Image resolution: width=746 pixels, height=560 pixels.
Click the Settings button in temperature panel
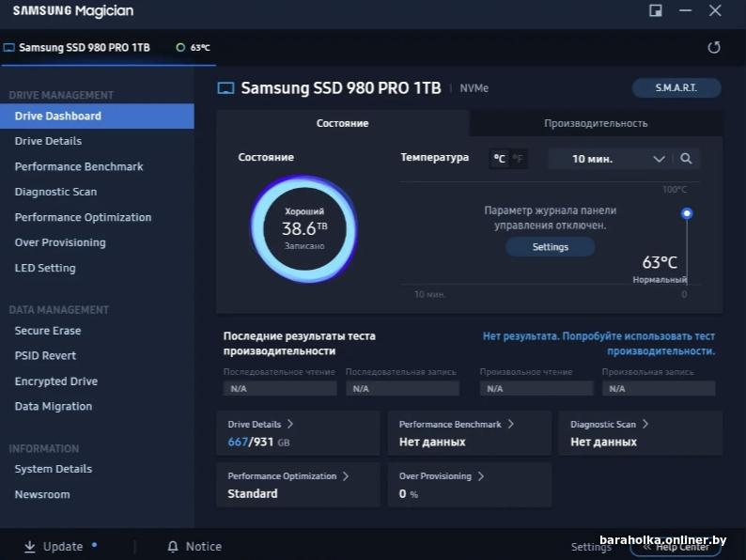coord(550,247)
